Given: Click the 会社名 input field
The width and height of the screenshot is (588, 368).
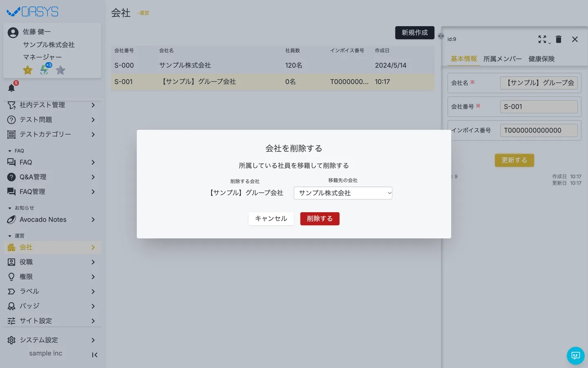Looking at the screenshot, I should pyautogui.click(x=539, y=83).
